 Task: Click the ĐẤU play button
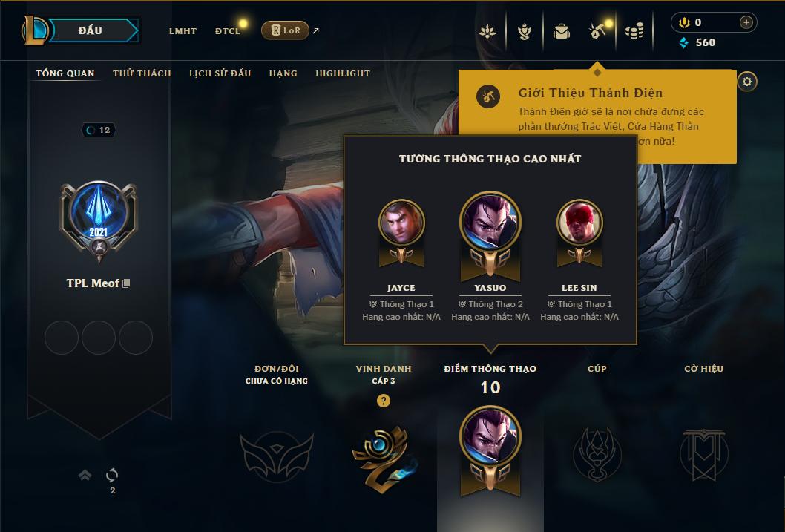point(90,30)
